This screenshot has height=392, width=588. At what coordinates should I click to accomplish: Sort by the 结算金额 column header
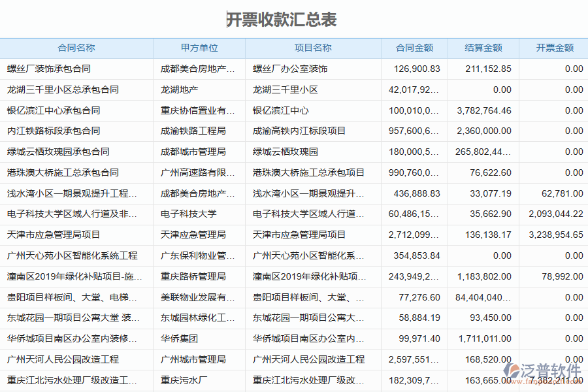tap(483, 48)
